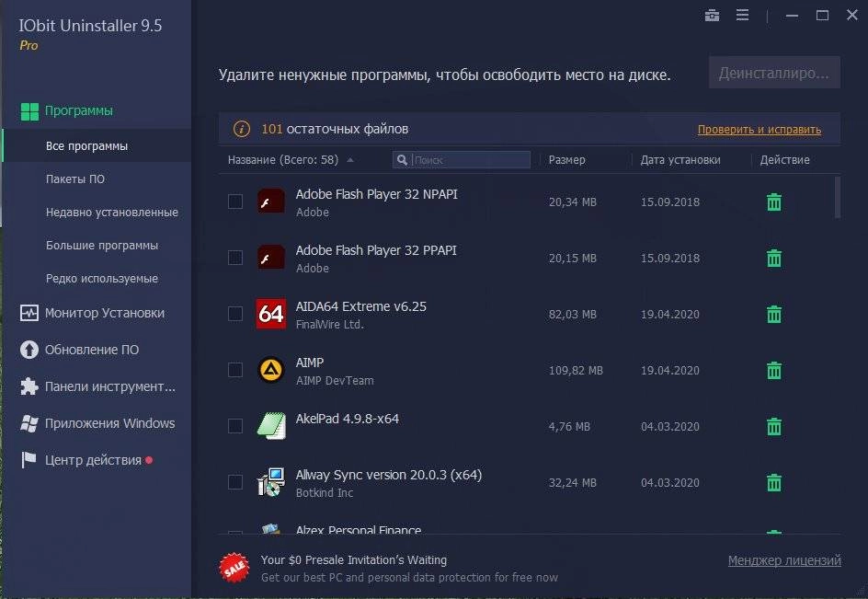This screenshot has height=599, width=868.
Task: Click the Action Center flag icon
Action: pos(29,460)
